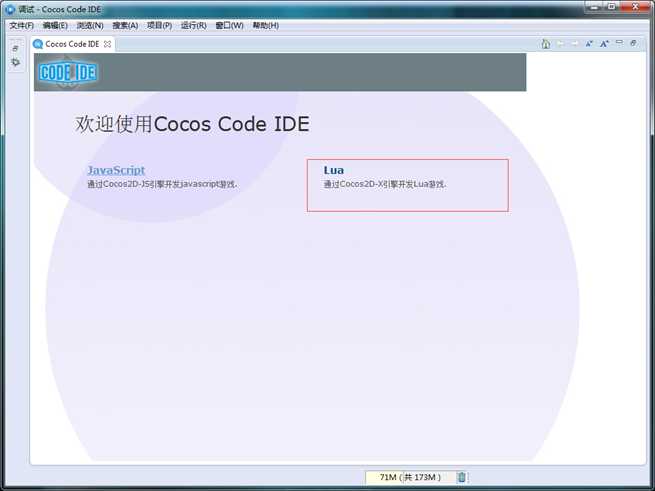Run garbage collector trash icon
655x491 pixels.
tap(462, 477)
